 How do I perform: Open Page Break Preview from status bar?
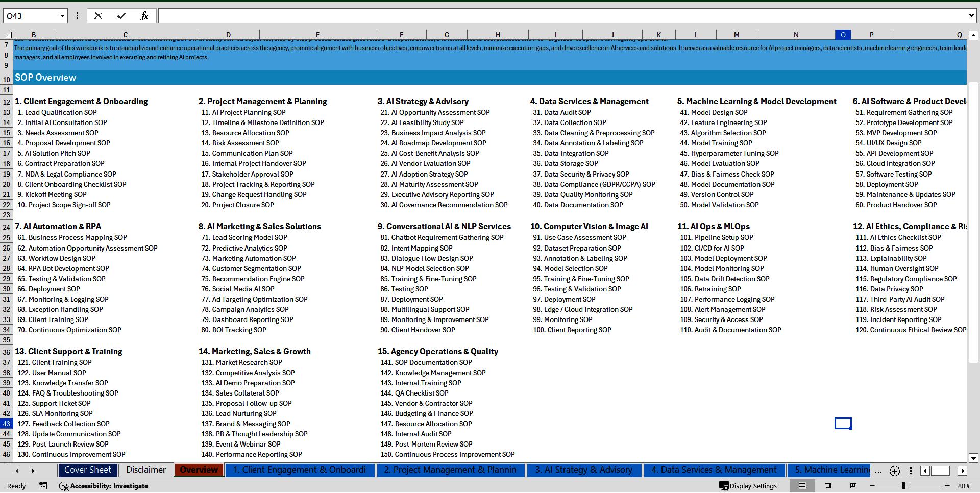point(853,486)
